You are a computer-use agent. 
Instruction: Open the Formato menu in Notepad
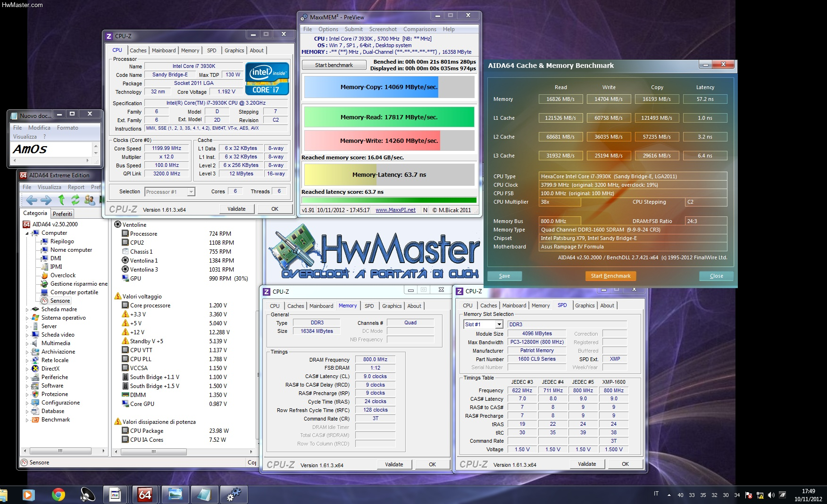click(67, 128)
